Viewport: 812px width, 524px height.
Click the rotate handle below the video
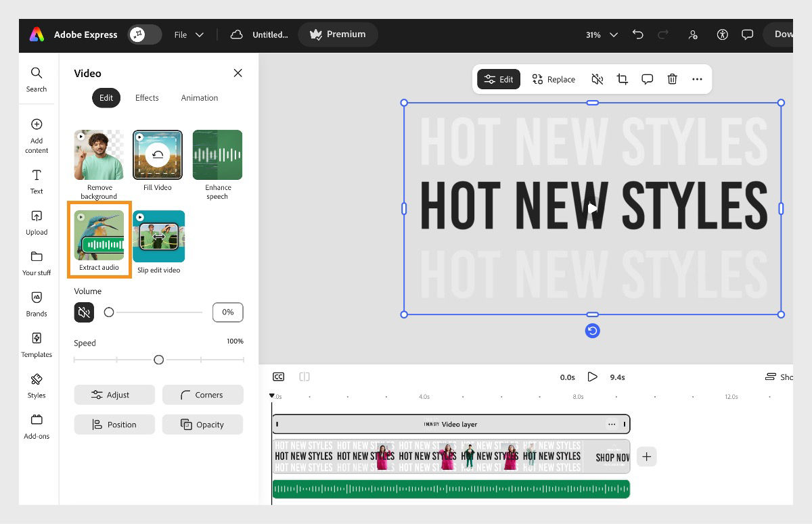[x=592, y=331]
